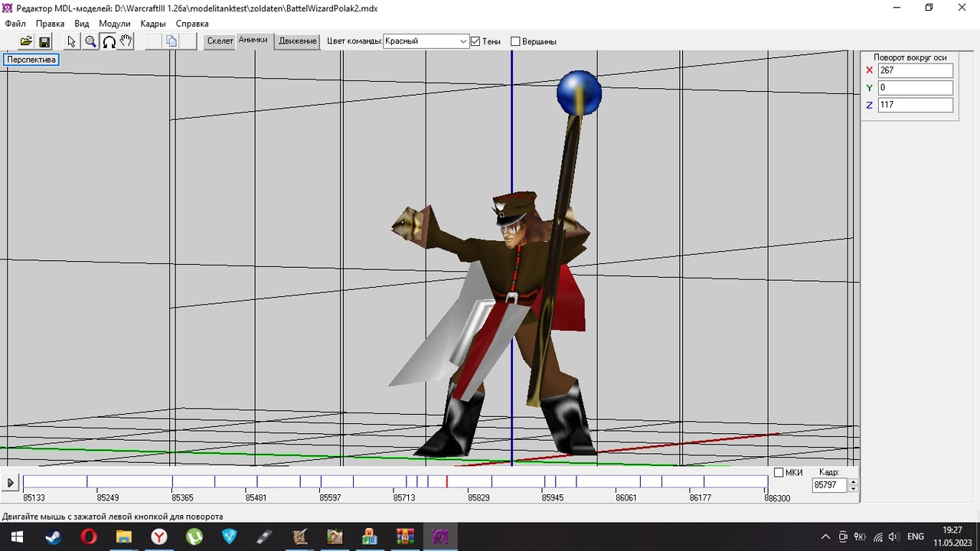
Task: Switch to the Движение mode button
Action: click(297, 41)
